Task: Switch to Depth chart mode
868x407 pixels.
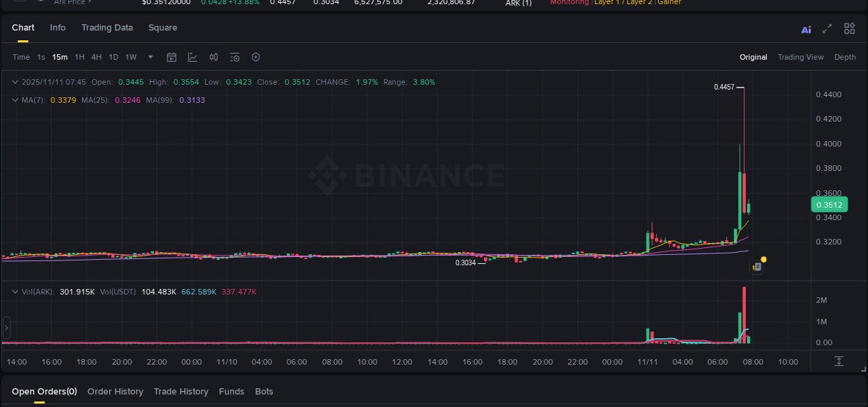Action: pyautogui.click(x=844, y=57)
